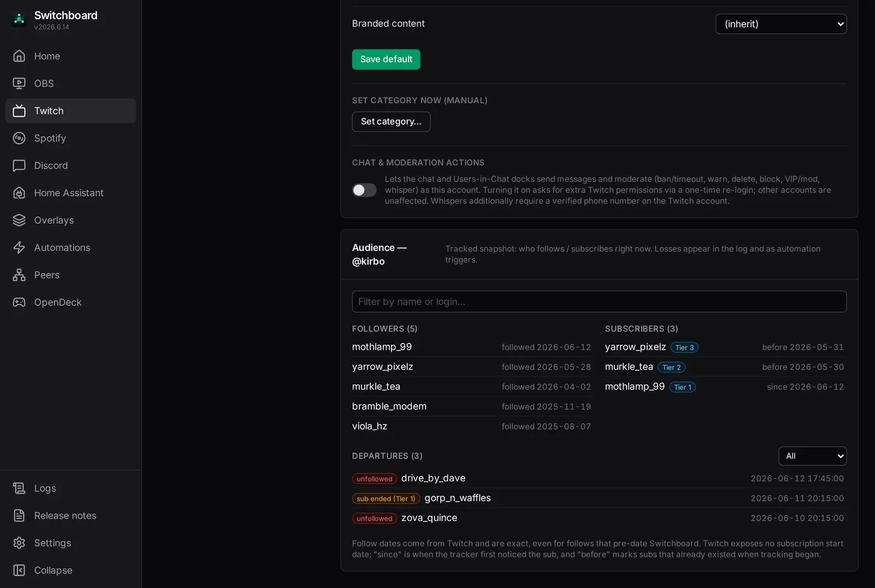Image resolution: width=875 pixels, height=588 pixels.
Task: Click the OpenDeck gamepad icon
Action: point(19,302)
